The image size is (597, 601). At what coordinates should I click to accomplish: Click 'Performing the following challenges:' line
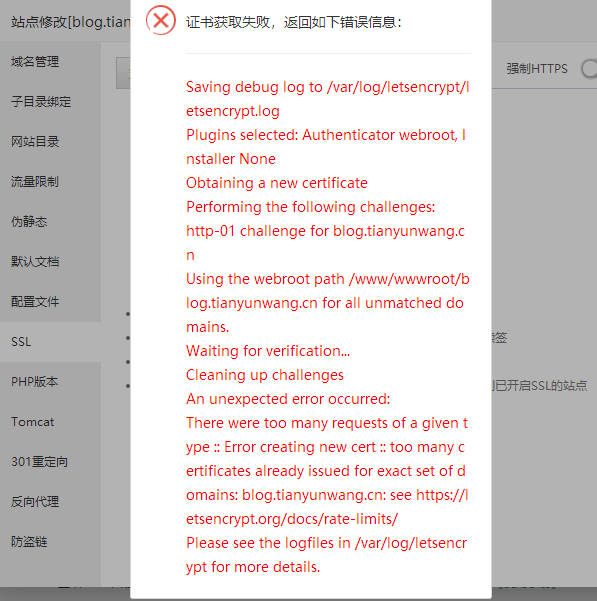click(x=311, y=207)
